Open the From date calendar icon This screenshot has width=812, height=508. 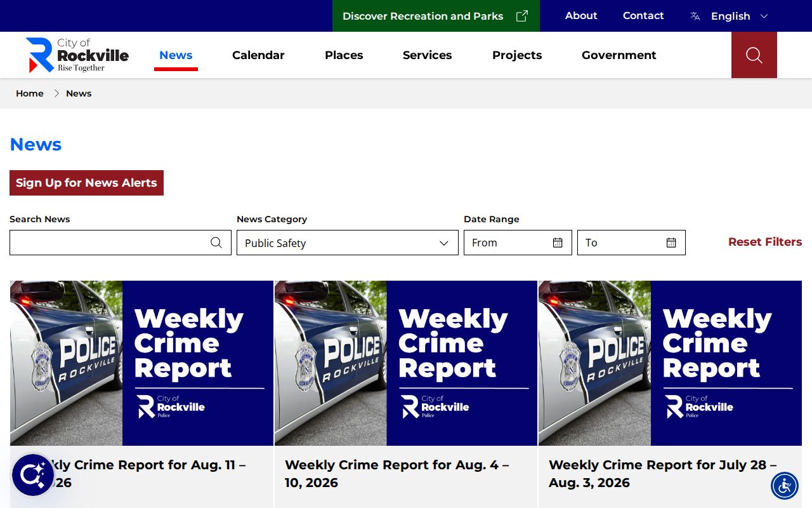click(x=558, y=243)
